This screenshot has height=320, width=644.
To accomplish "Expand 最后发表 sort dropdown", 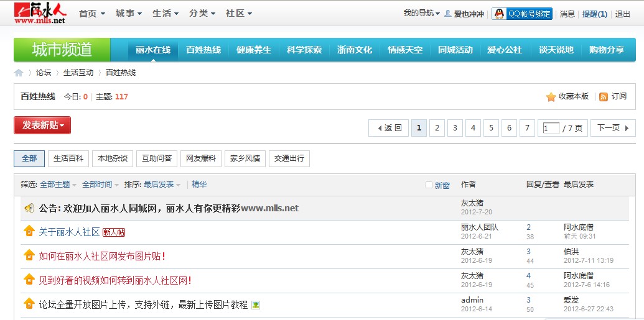I will tap(162, 185).
